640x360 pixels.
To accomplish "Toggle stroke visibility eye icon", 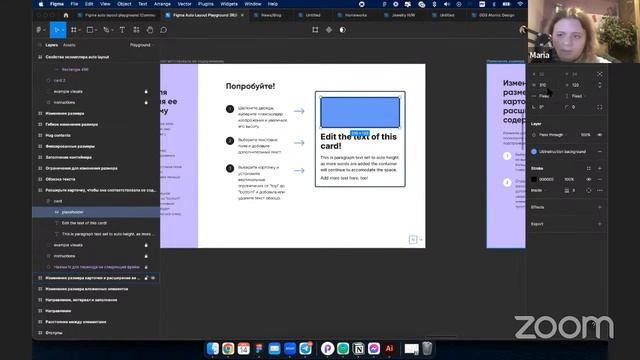I will [x=589, y=179].
